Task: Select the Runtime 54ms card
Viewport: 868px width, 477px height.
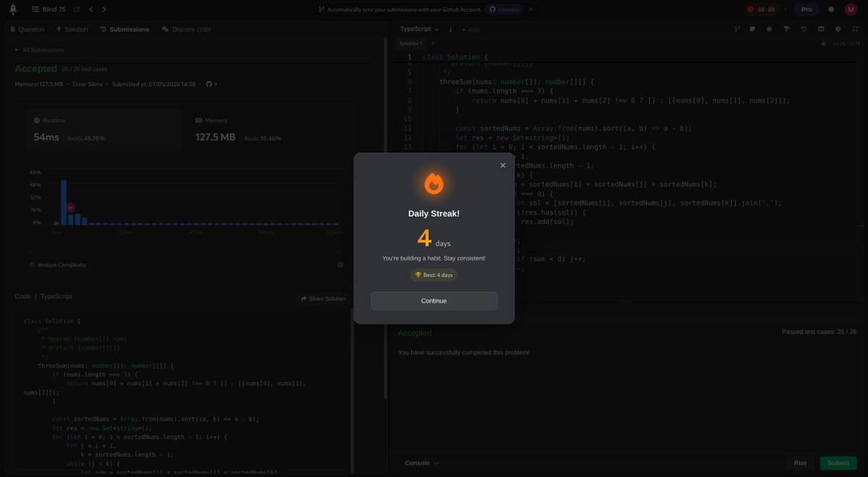Action: (x=103, y=130)
